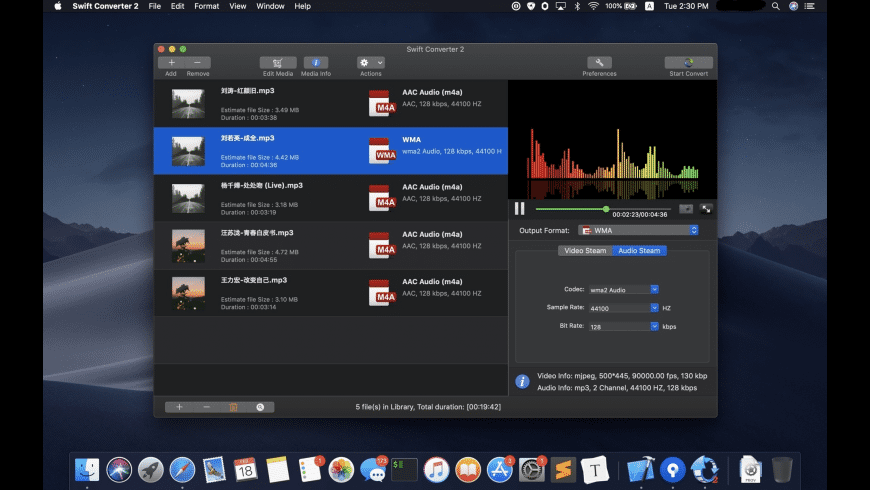Screen dimensions: 870x490
Task: Select the file 汪苏泷-青春白皮书.mp3
Action: click(331, 246)
